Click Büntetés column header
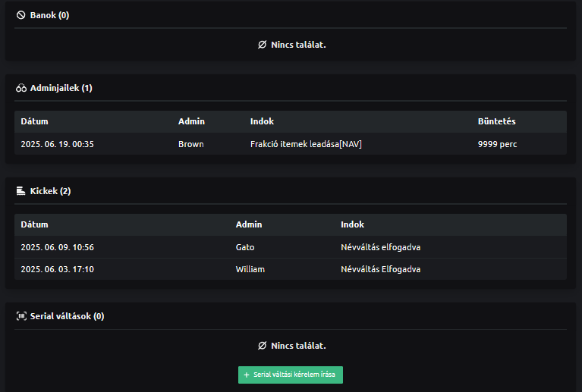This screenshot has height=392, width=582. click(497, 121)
